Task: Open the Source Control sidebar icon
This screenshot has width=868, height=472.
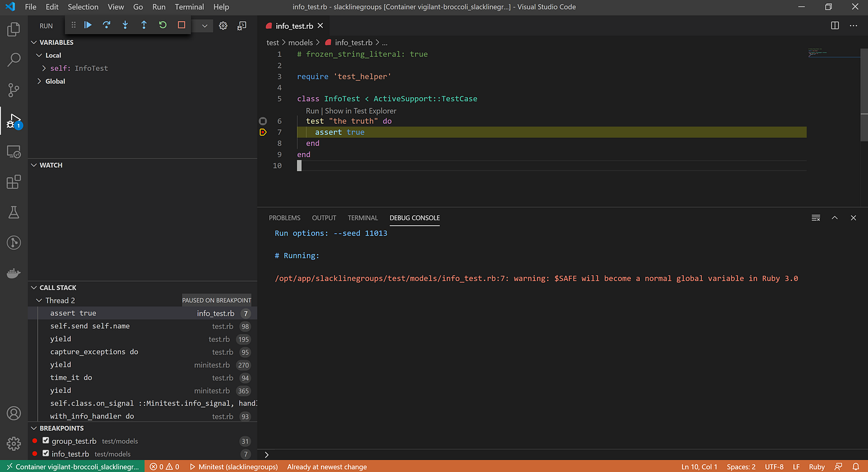Action: [x=13, y=90]
